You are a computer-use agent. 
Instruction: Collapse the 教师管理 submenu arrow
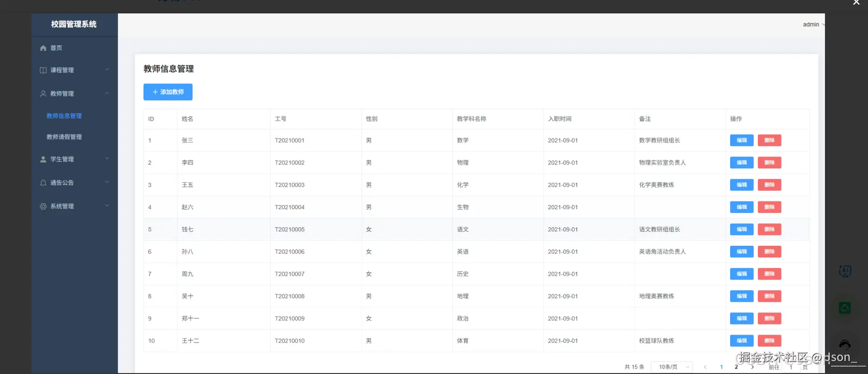107,93
